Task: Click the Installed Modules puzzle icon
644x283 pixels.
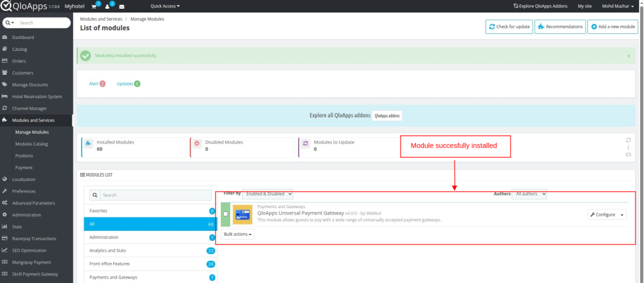Action: (89, 143)
